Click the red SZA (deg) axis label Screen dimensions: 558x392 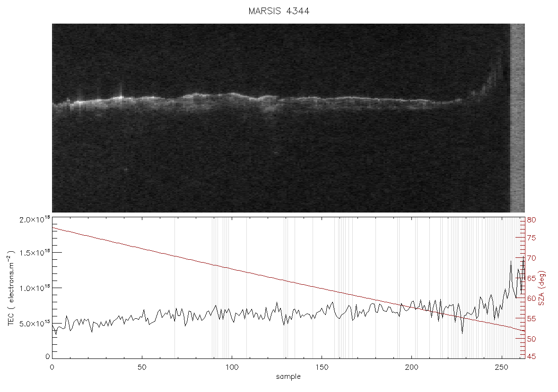pos(541,288)
